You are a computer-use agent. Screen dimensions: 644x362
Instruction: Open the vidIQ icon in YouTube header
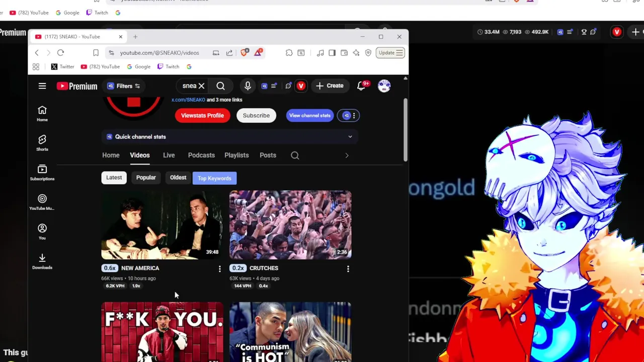coord(264,86)
